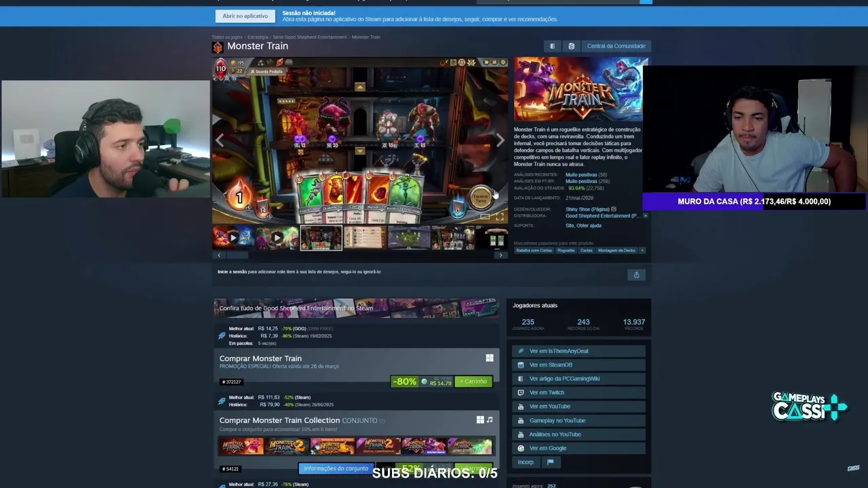Click Abrir no aplicativo button

tap(245, 16)
